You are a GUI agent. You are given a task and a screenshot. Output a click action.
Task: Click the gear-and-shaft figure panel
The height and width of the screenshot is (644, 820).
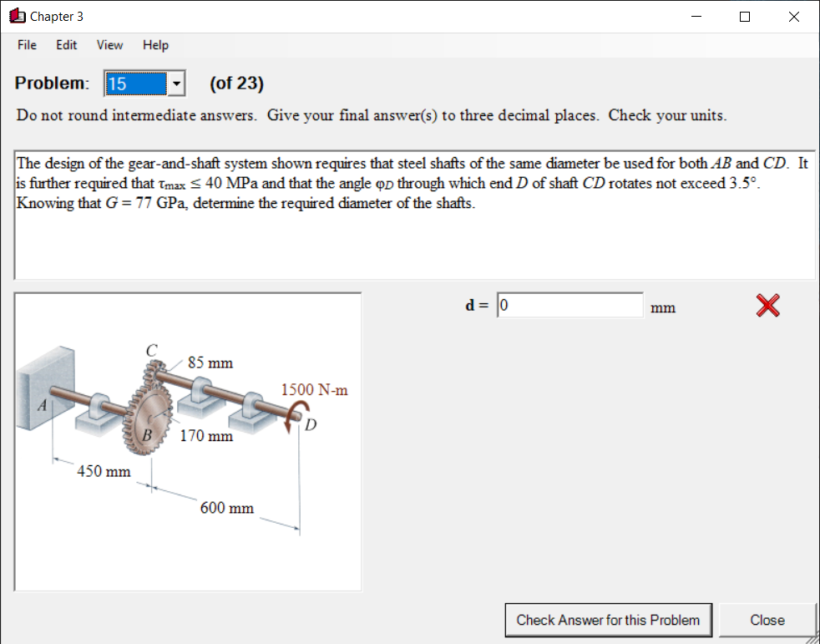coord(188,440)
